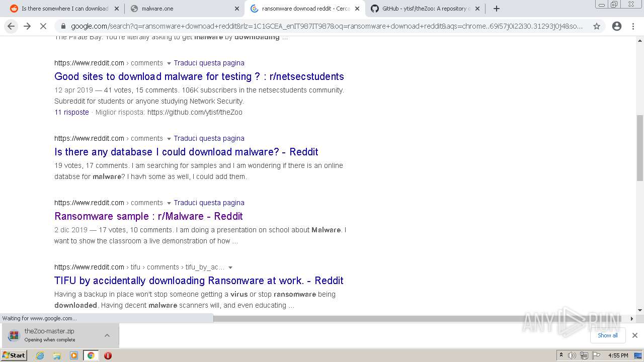Image resolution: width=644 pixels, height=362 pixels.
Task: Close the malware.one tab
Action: tap(237, 9)
